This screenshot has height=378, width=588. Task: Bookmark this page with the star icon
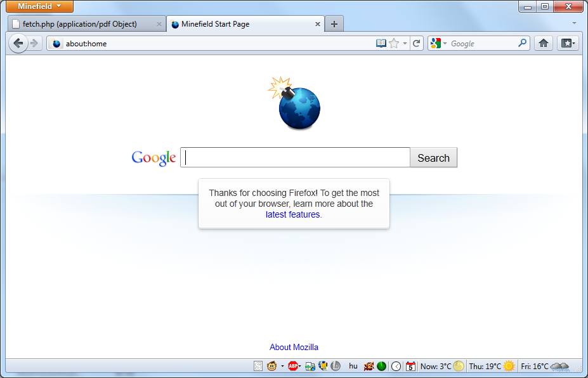(x=394, y=44)
